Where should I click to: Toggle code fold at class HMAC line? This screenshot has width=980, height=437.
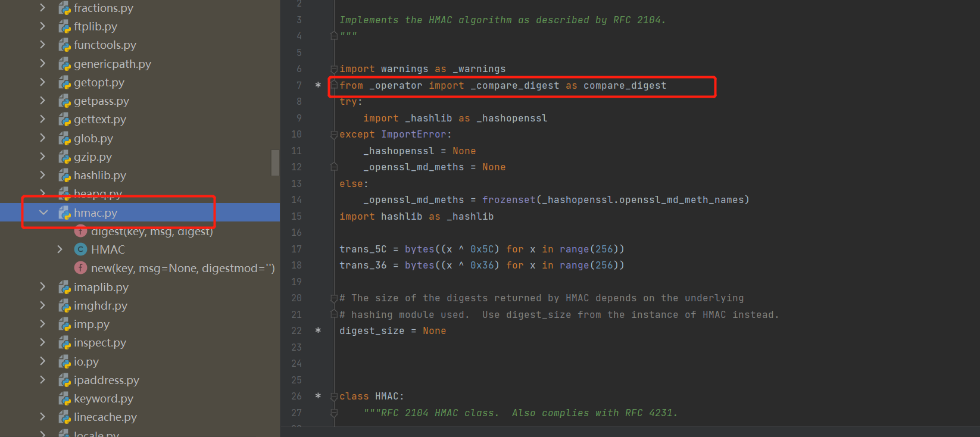click(334, 397)
